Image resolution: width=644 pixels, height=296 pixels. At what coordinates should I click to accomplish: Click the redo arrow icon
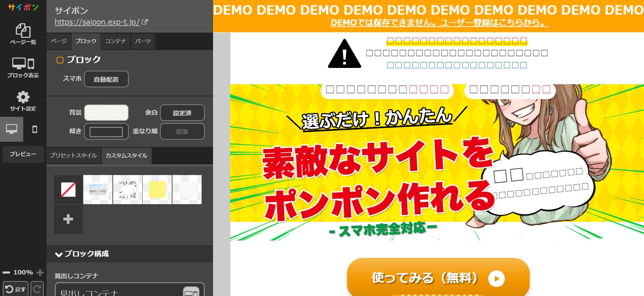tap(37, 289)
